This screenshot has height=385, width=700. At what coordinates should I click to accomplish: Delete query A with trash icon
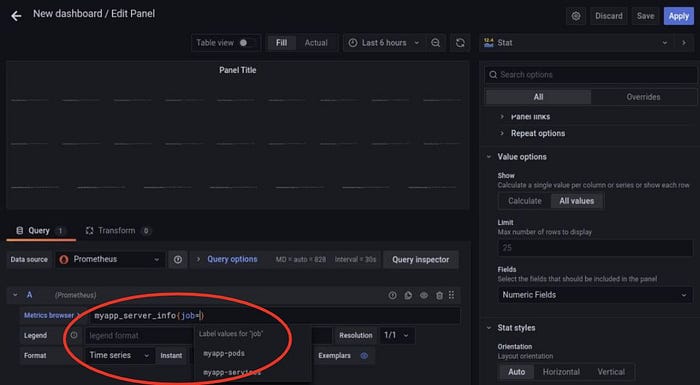(x=439, y=295)
